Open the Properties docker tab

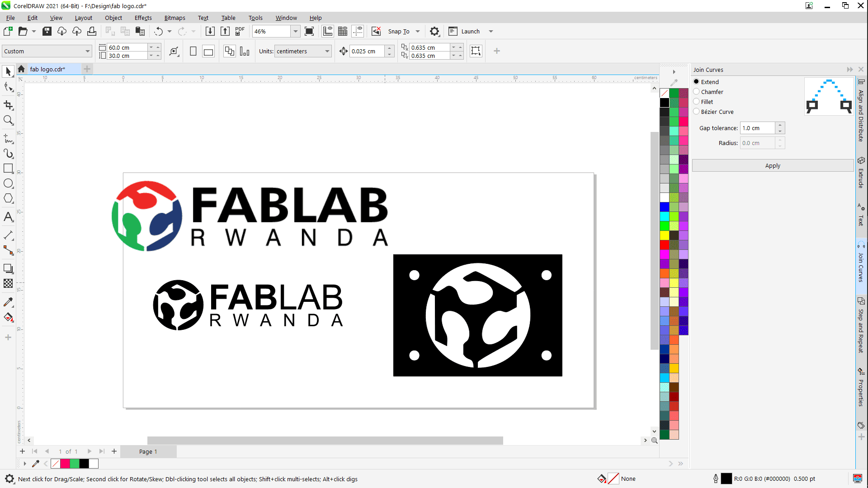861,388
